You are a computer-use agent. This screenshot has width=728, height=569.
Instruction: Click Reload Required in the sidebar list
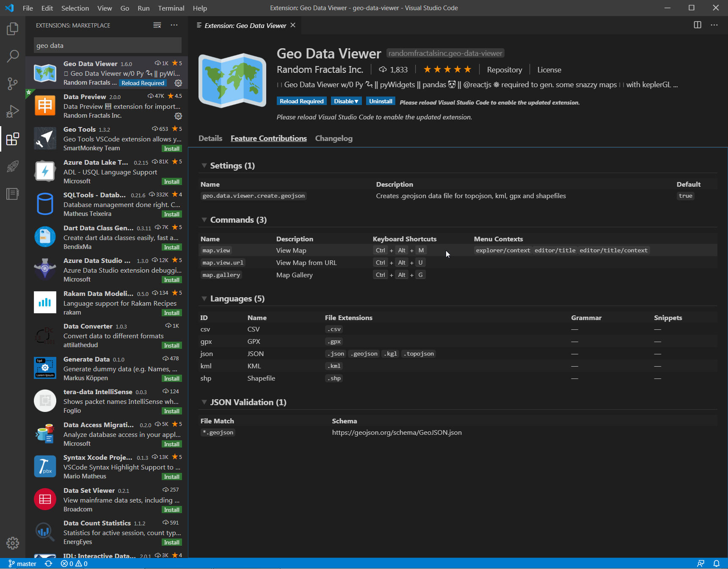click(x=143, y=83)
